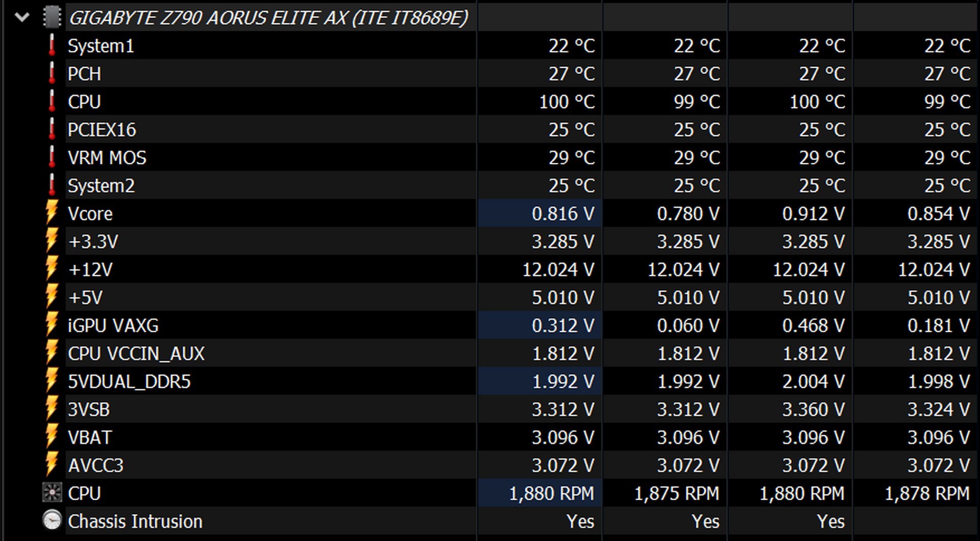Click the thermometer icon beside CPU temperature
This screenshot has width=980, height=541.
52,102
